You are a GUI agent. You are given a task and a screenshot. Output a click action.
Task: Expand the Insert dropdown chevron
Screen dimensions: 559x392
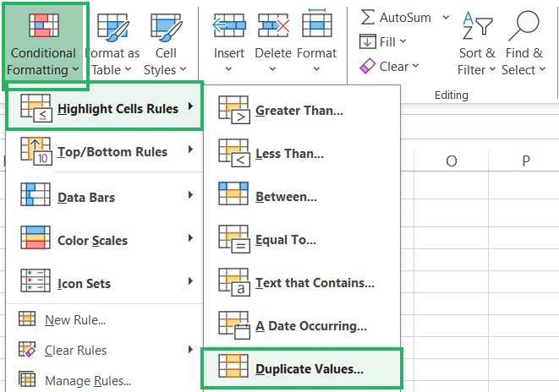click(229, 68)
